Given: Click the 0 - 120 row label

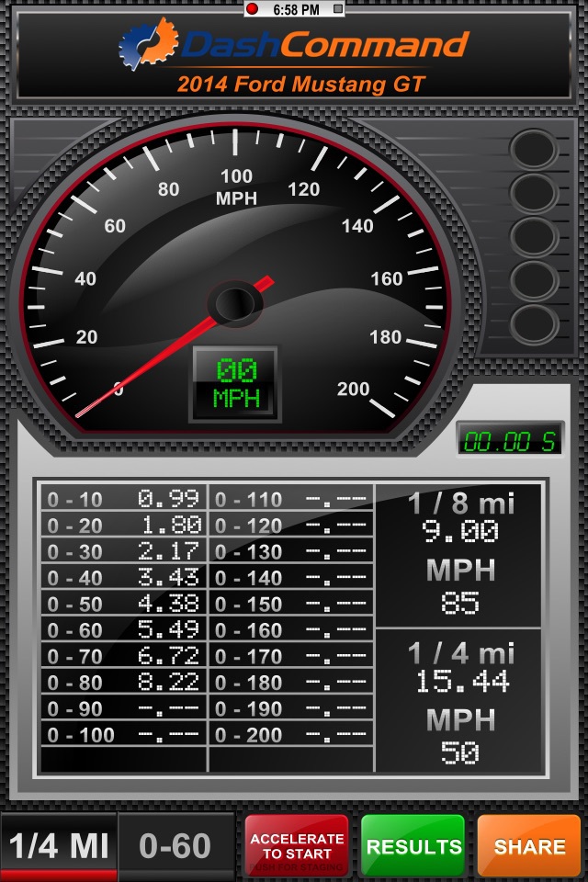Looking at the screenshot, I should (248, 526).
